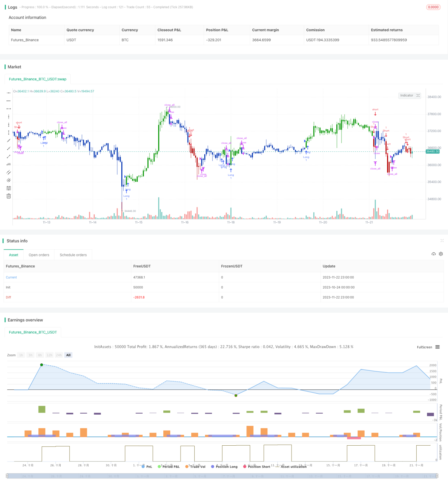Click the cloud download icon in Status info
The height and width of the screenshot is (486, 448).
(434, 254)
